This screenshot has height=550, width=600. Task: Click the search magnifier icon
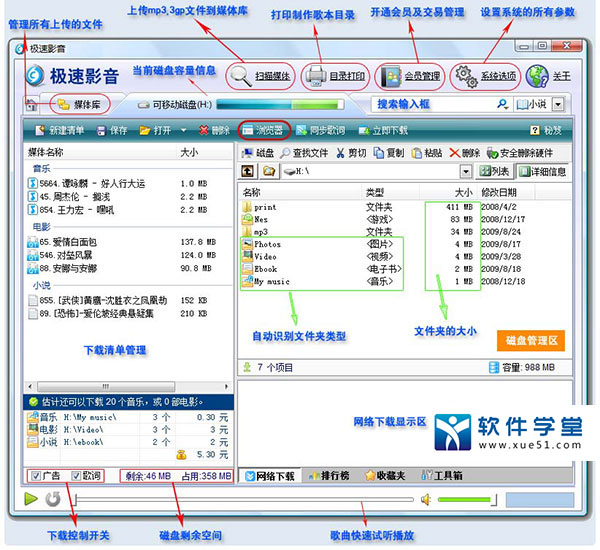[502, 104]
